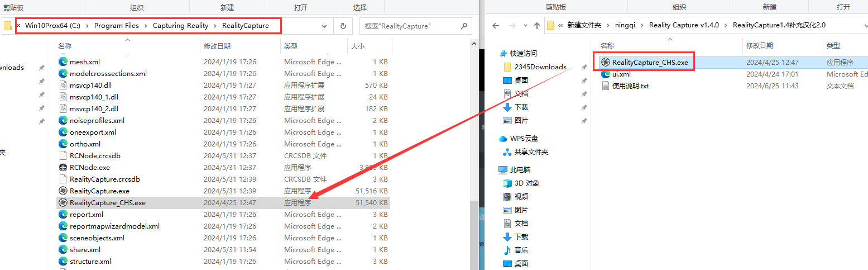868x270 pixels.
Task: Select RealityCapture.crcsdb file icon
Action: click(63, 179)
